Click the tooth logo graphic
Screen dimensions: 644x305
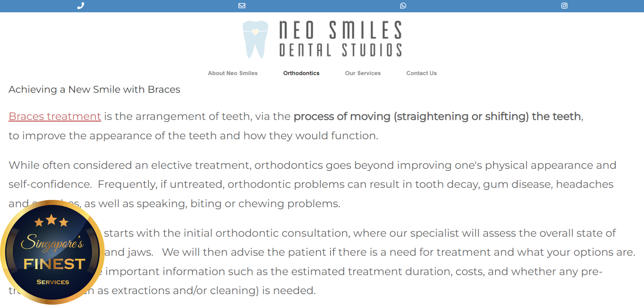(255, 39)
